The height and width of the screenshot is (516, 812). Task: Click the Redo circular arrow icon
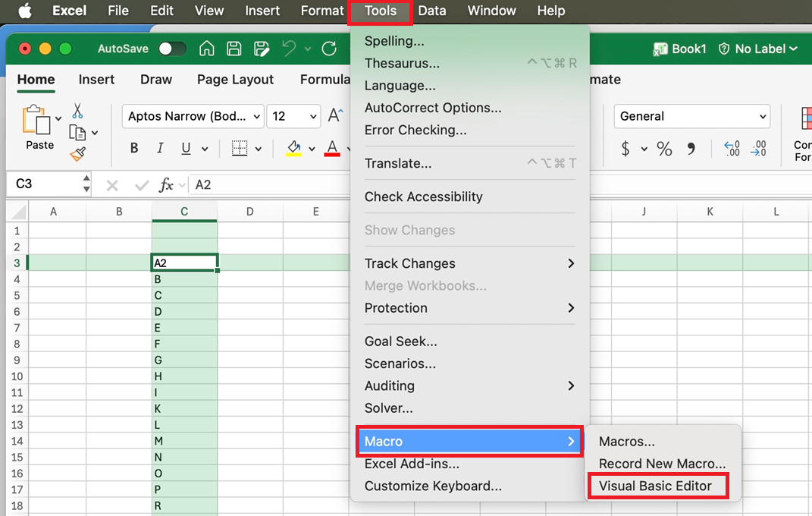329,49
